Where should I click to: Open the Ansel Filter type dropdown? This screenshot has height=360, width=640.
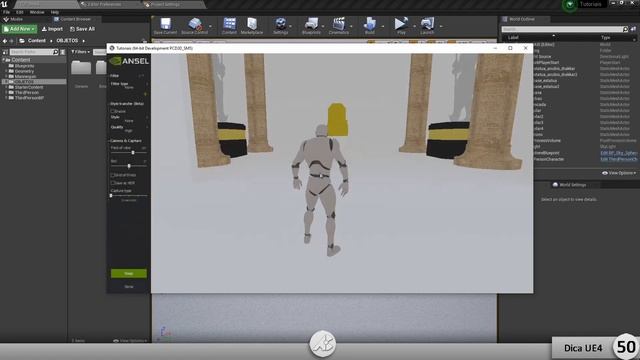point(129,85)
